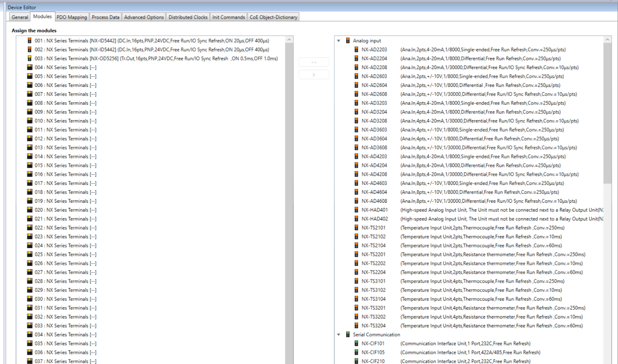Click the NX-TS2204 module icon
Screen dimensions: 618x364
(x=356, y=272)
